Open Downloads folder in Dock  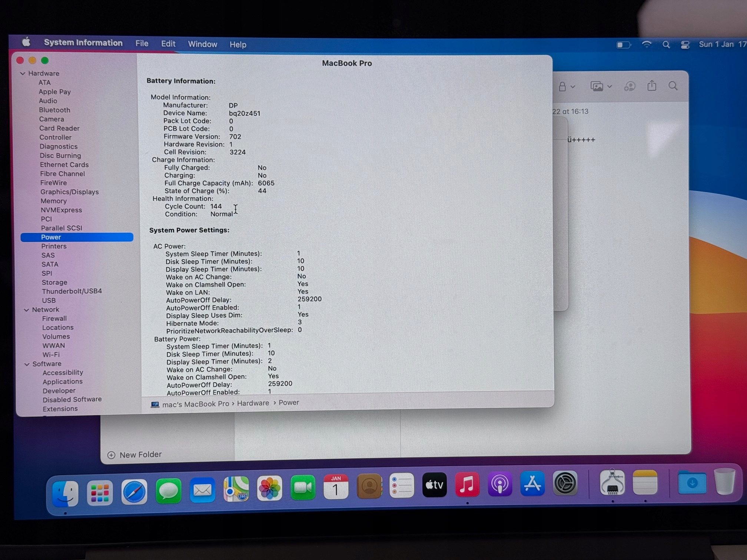692,482
